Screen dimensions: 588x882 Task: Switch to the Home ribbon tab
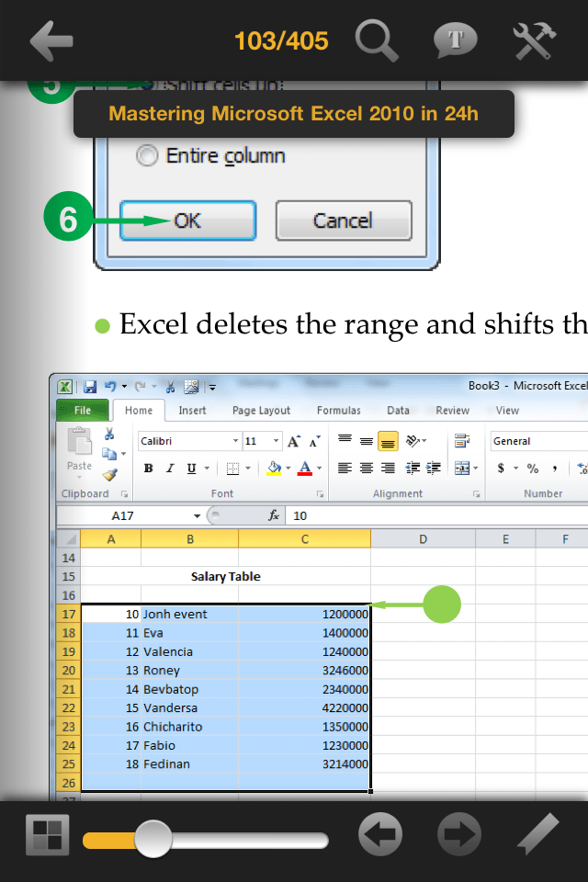coord(139,410)
